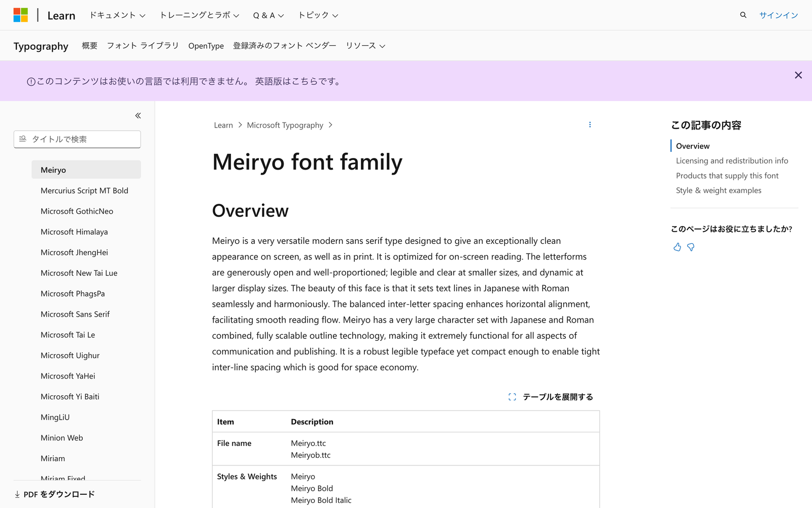Click the PDF download arrow icon
Viewport: 812px width, 508px height.
click(x=17, y=494)
